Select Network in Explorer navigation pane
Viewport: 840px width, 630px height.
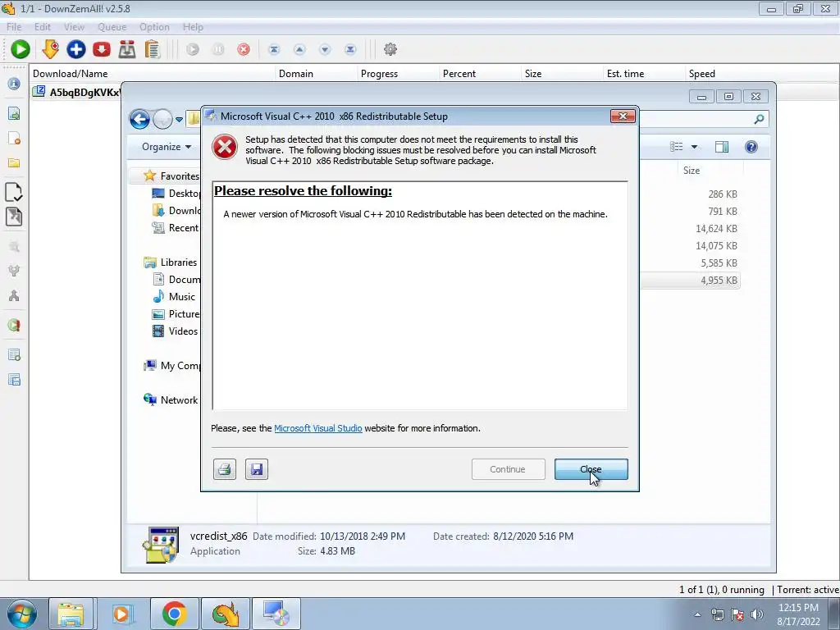point(179,400)
